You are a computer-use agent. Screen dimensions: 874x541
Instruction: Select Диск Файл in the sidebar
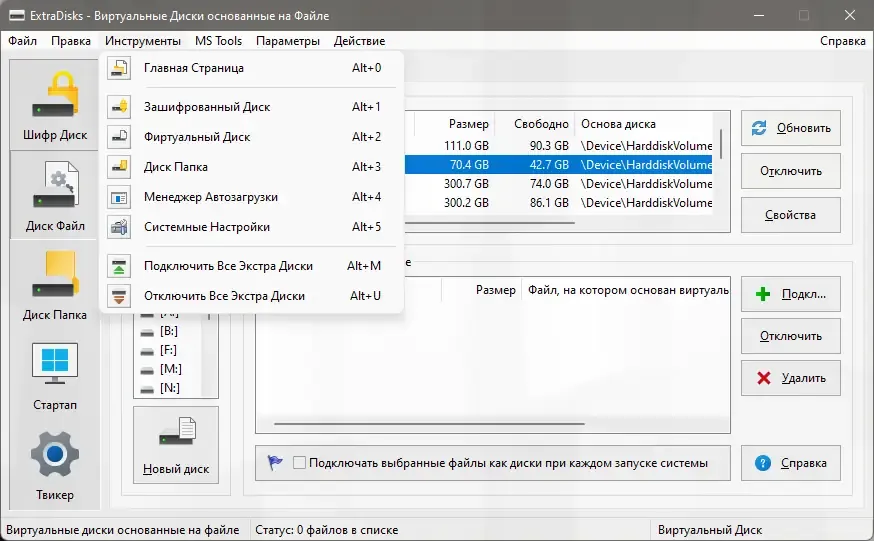point(55,195)
